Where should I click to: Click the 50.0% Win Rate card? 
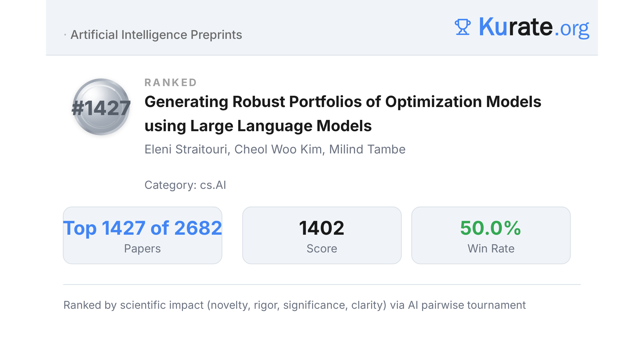pos(491,235)
